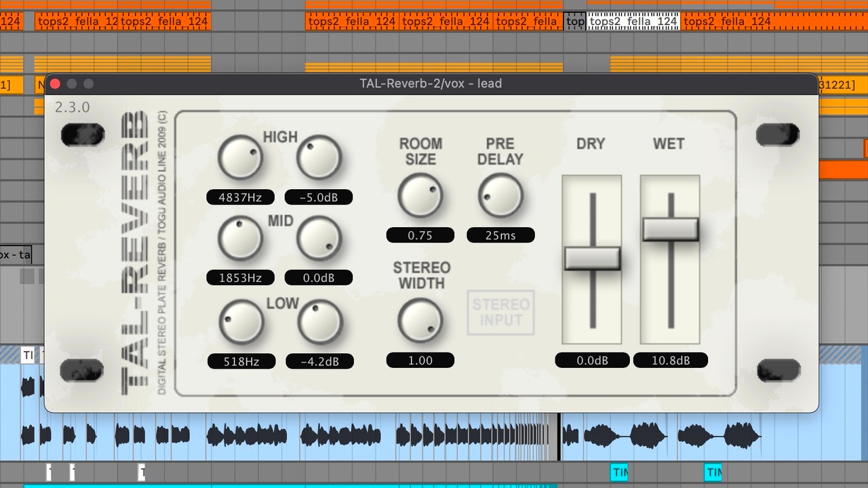868x488 pixels.
Task: Click the TAL-Reverb-2/vox - lead title bar
Action: point(431,84)
